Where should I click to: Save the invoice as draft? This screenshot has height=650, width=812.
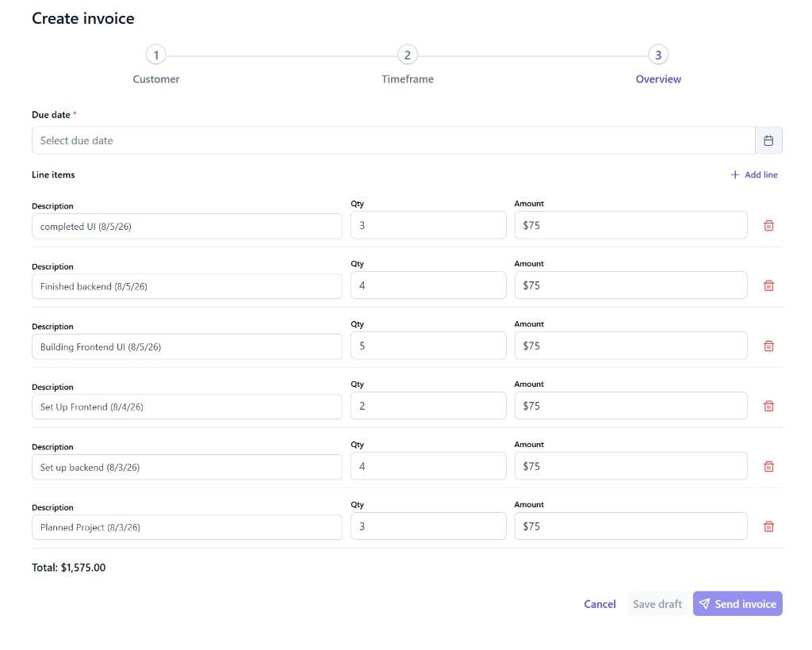(657, 604)
